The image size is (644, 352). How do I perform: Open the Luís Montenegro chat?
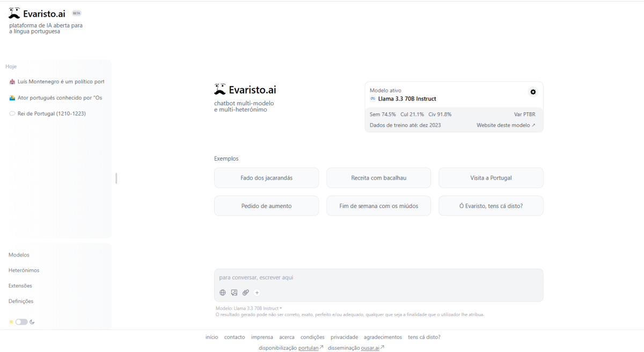56,82
